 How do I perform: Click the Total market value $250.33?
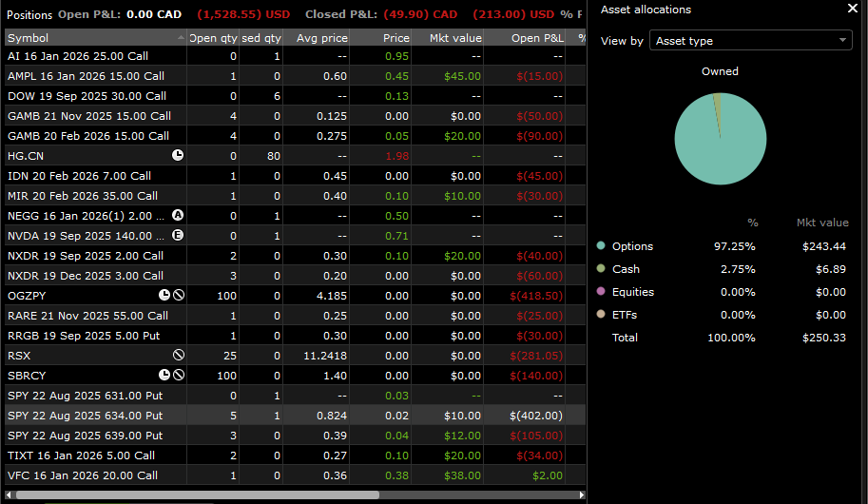point(823,338)
